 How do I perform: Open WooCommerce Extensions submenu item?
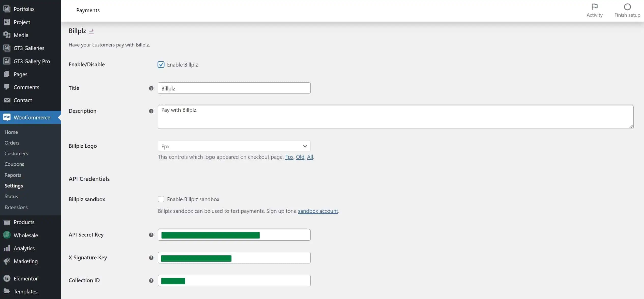[x=16, y=207]
